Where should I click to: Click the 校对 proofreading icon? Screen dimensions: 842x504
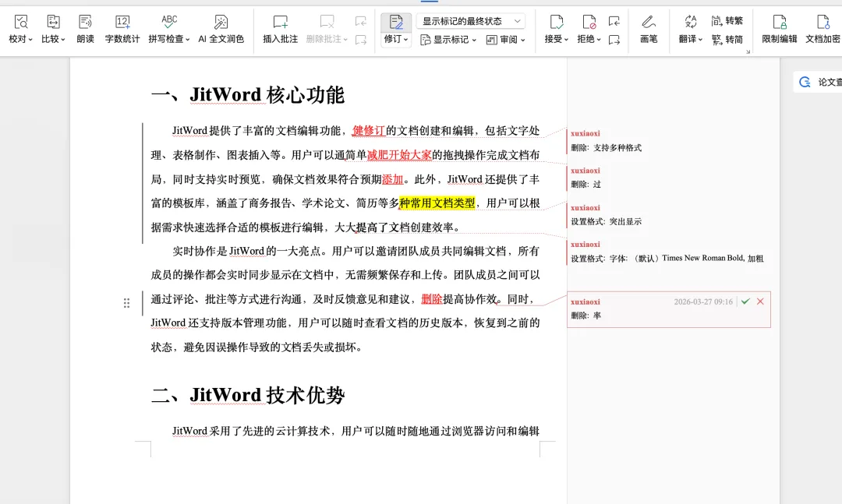[x=20, y=22]
